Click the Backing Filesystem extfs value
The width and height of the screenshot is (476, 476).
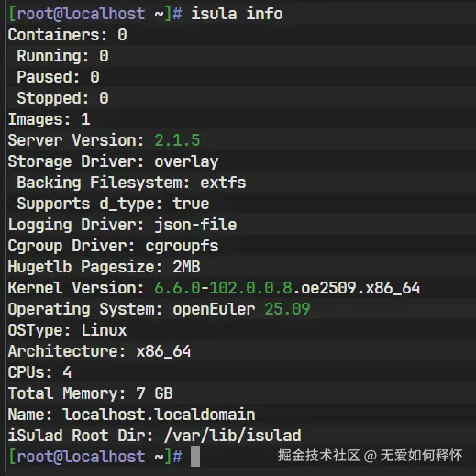[223, 183]
